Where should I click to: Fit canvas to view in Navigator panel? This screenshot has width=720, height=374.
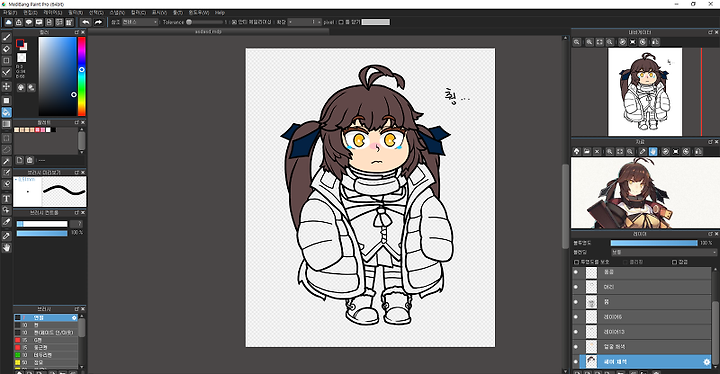tap(600, 42)
